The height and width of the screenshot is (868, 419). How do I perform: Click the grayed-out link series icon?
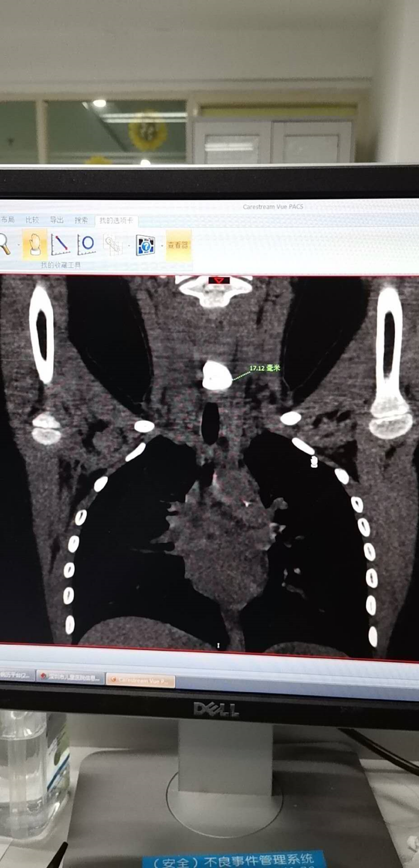coord(113,245)
